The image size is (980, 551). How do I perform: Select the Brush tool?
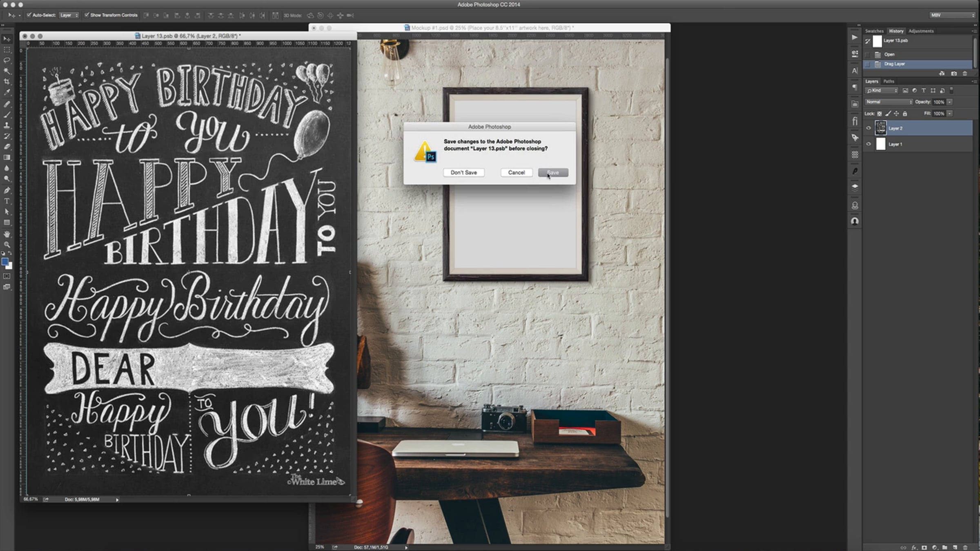click(7, 114)
